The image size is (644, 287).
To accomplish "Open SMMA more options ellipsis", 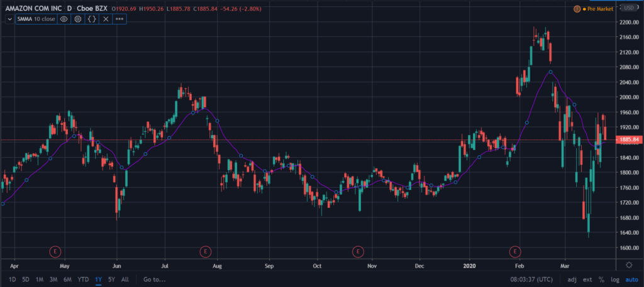I will click(119, 19).
